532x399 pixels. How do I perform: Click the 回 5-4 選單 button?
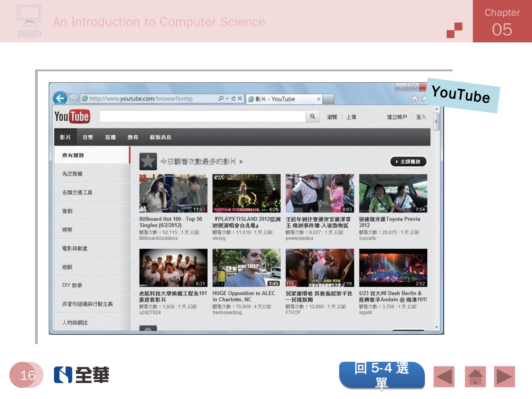tap(382, 375)
